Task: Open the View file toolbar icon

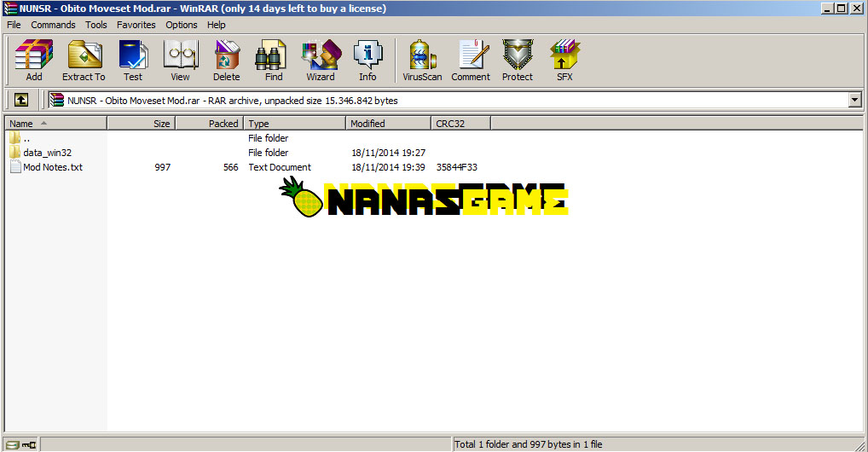Action: (x=181, y=55)
